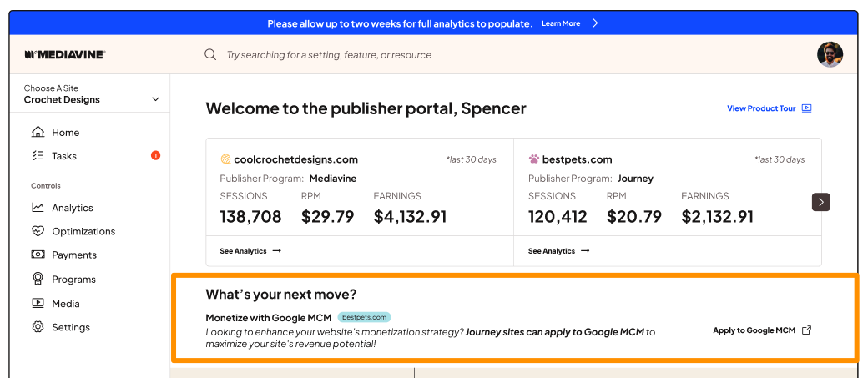868x378 pixels.
Task: Open Tasks checklist icon
Action: click(x=38, y=155)
